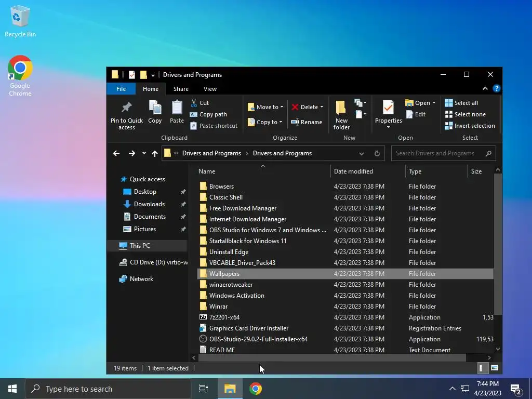Refresh the current folder view
This screenshot has height=399, width=532.
click(x=377, y=153)
